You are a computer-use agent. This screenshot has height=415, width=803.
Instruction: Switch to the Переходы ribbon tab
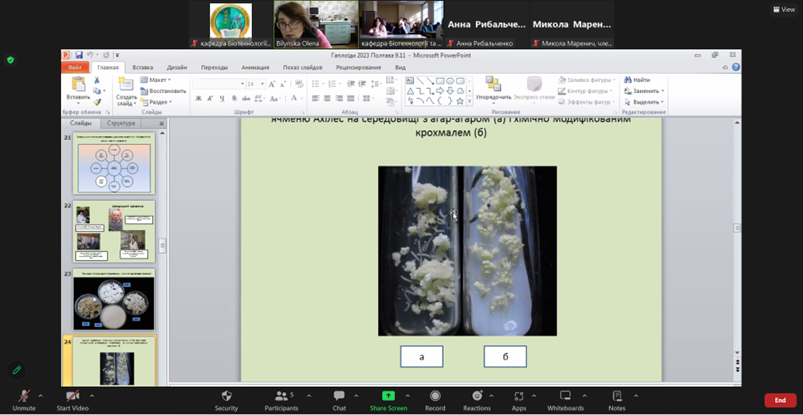pos(214,67)
